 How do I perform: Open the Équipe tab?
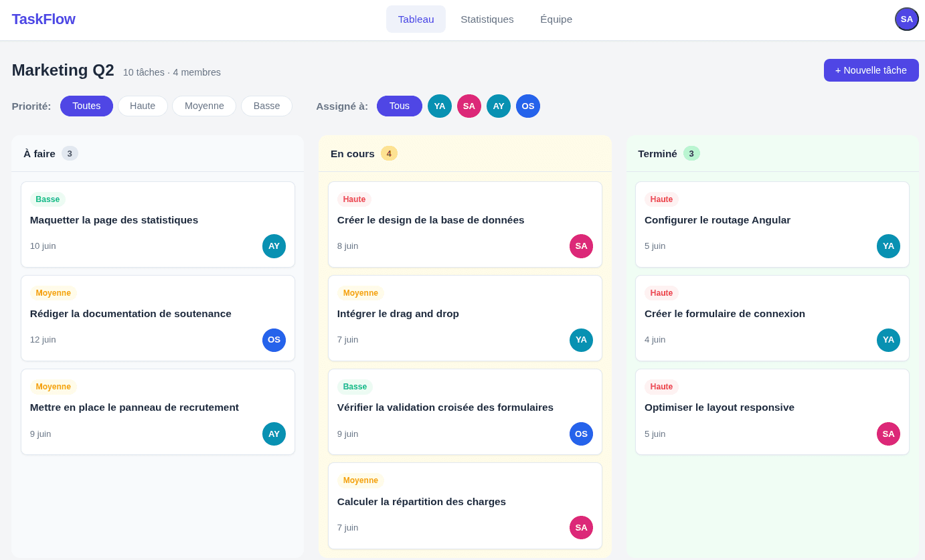[x=556, y=19]
